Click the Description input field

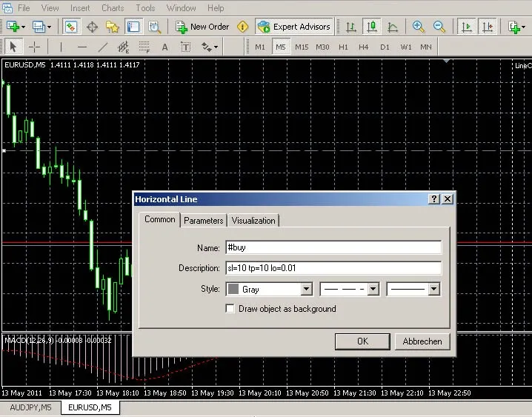[332, 268]
